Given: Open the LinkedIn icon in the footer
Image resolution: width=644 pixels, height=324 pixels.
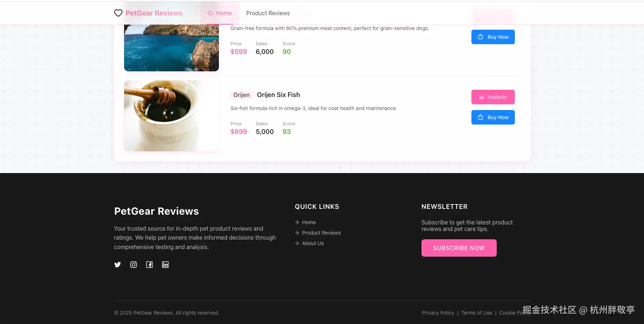Looking at the screenshot, I should click(165, 265).
